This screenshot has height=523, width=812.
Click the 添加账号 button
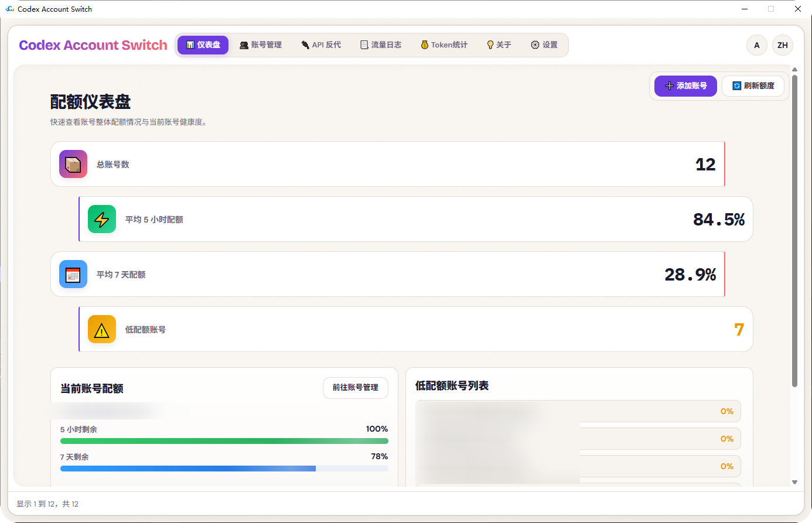(685, 86)
